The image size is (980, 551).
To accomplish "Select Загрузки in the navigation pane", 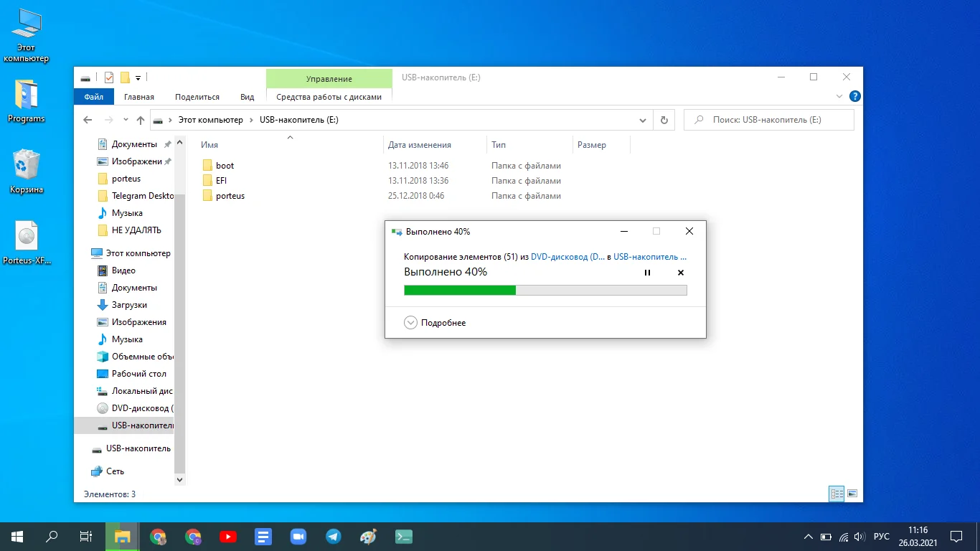I will (x=129, y=305).
